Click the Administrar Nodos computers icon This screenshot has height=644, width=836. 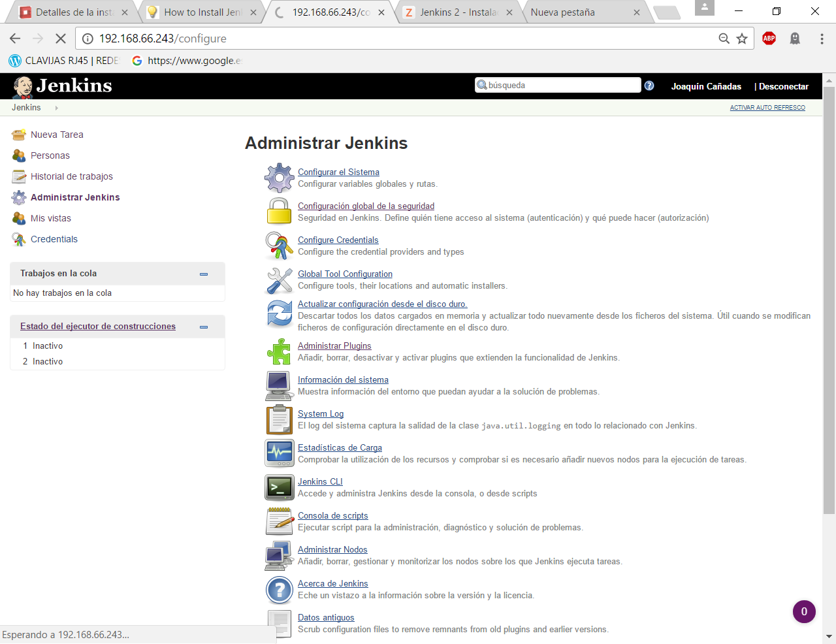pos(280,555)
